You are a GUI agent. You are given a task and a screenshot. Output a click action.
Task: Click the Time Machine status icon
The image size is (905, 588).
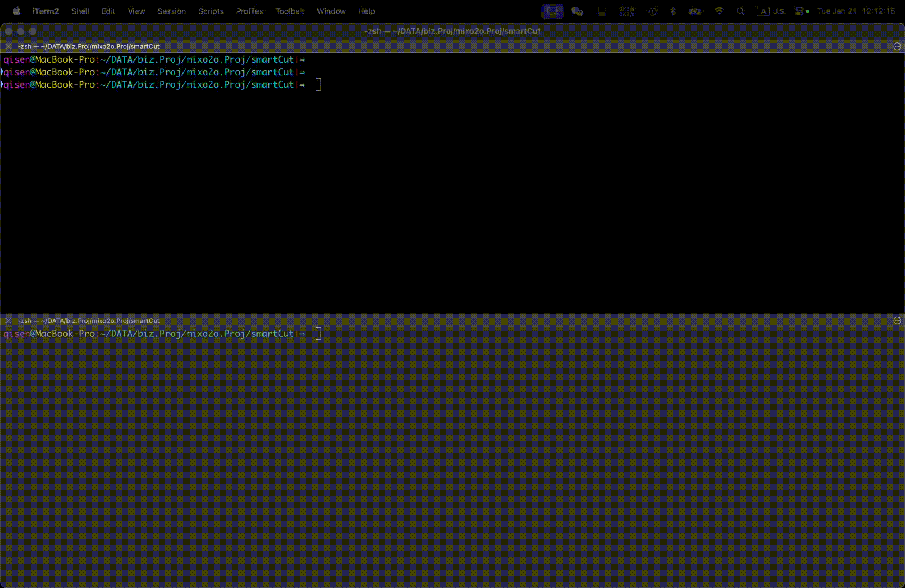[x=652, y=11]
